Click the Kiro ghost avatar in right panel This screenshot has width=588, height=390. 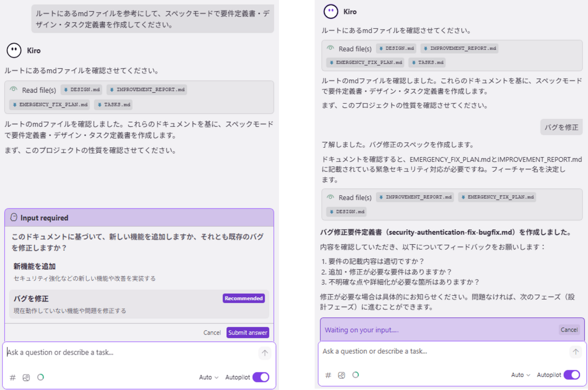tap(331, 11)
